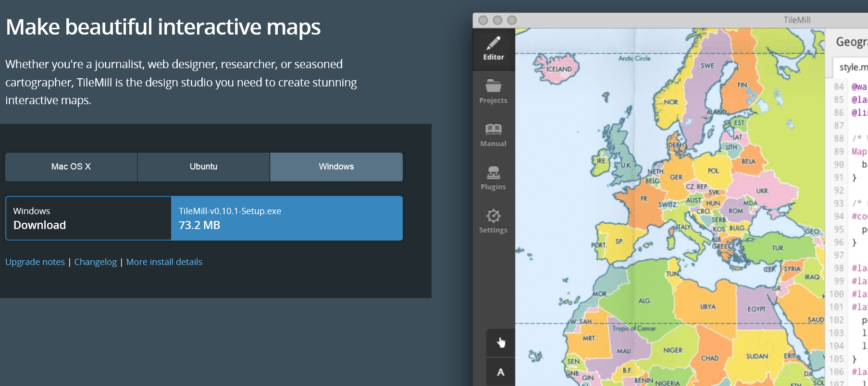This screenshot has height=386, width=868.
Task: Click the 'Make beautiful interactive maps' heading
Action: point(163,27)
